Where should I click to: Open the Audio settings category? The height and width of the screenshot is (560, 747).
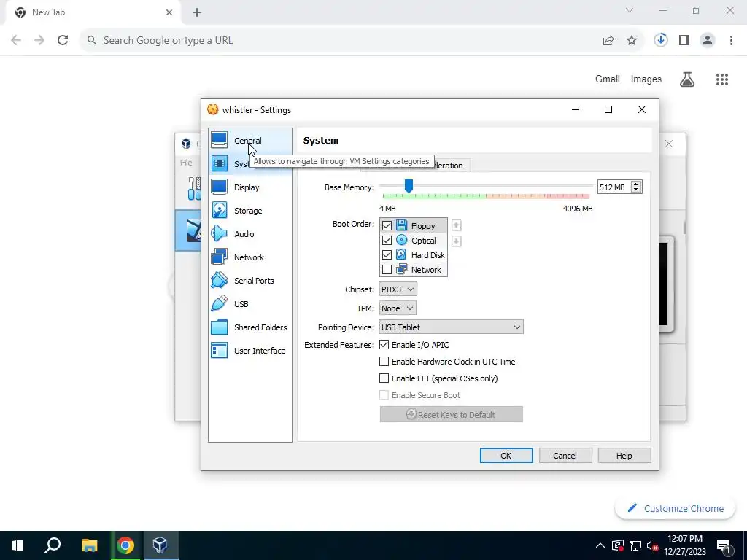point(249,234)
